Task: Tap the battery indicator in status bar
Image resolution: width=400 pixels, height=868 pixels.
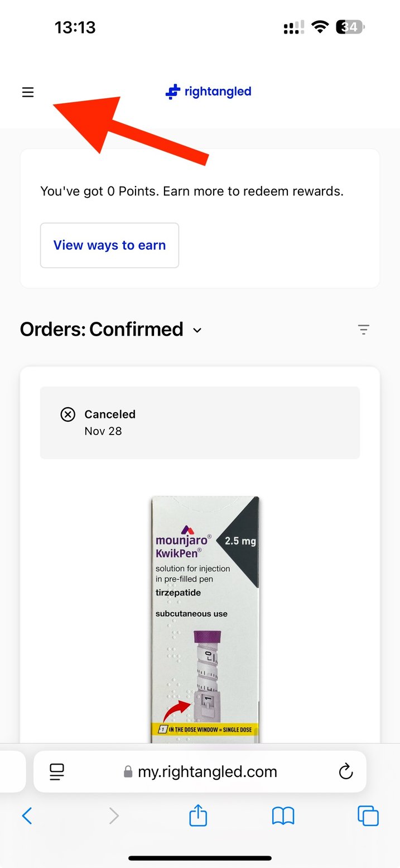Action: click(350, 27)
